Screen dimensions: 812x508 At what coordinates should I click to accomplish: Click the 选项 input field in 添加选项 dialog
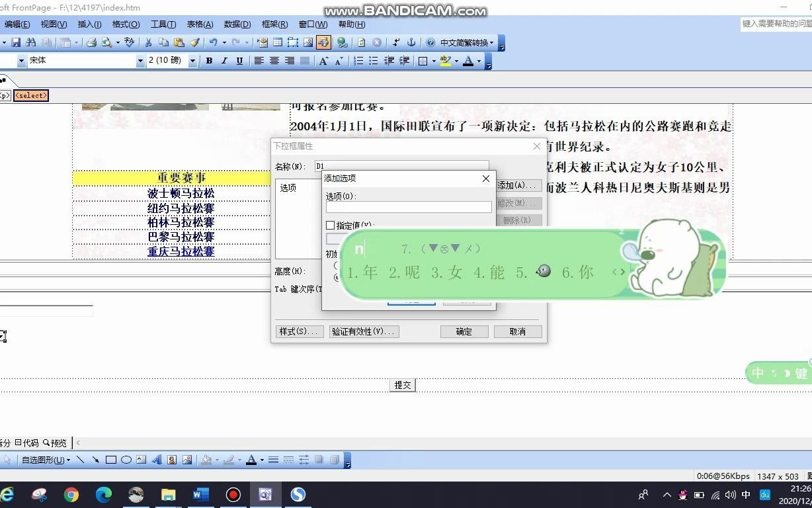(x=408, y=206)
